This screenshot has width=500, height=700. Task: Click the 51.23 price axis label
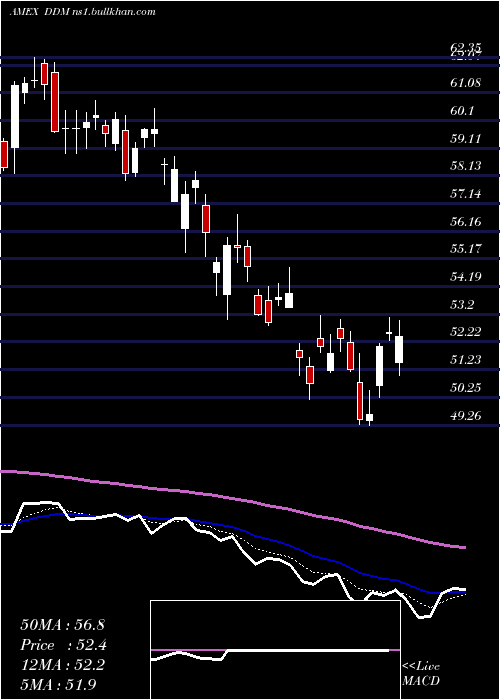pos(466,360)
